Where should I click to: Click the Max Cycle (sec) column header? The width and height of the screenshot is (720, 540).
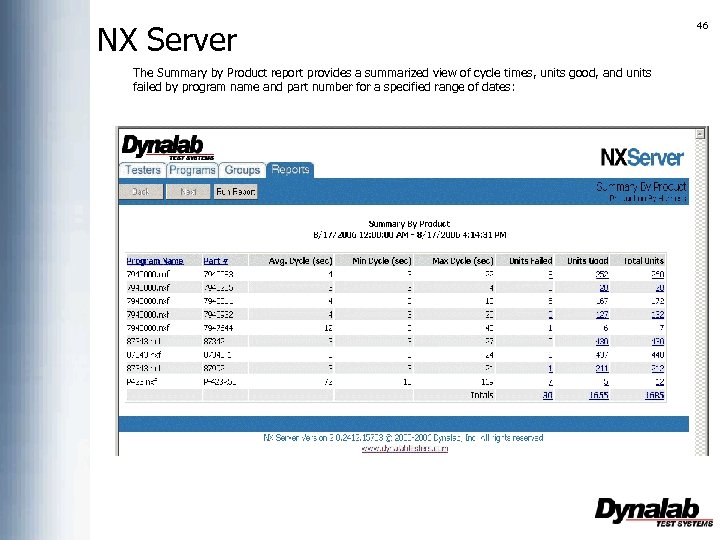click(463, 261)
